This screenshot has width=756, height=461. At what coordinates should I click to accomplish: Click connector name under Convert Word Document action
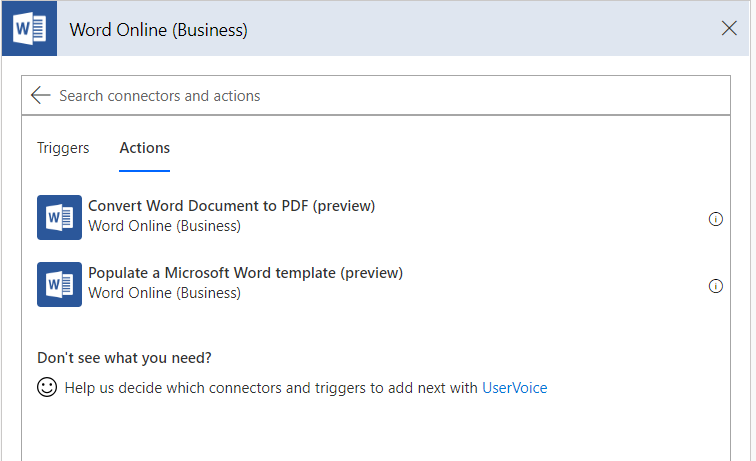pos(164,226)
